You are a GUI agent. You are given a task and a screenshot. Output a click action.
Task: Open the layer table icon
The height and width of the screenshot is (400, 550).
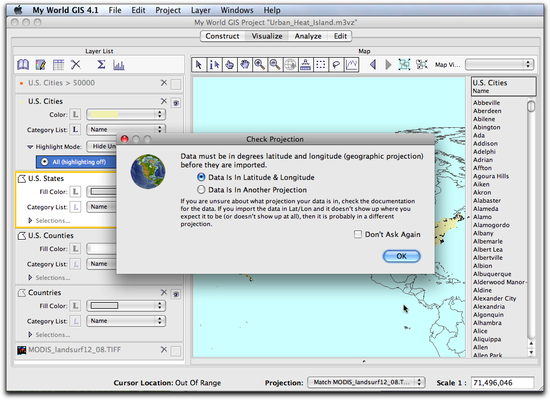coord(58,65)
